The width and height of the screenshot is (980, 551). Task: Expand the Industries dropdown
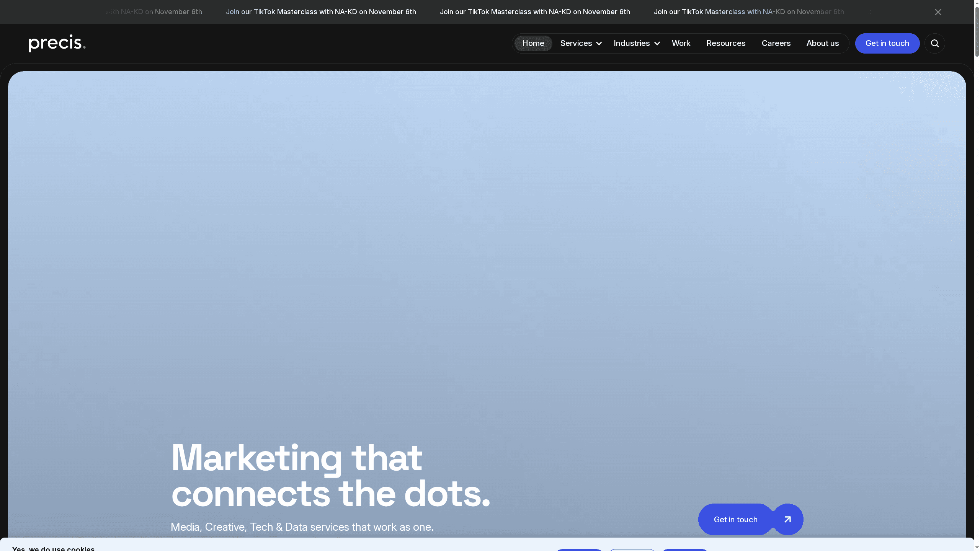[x=632, y=43]
